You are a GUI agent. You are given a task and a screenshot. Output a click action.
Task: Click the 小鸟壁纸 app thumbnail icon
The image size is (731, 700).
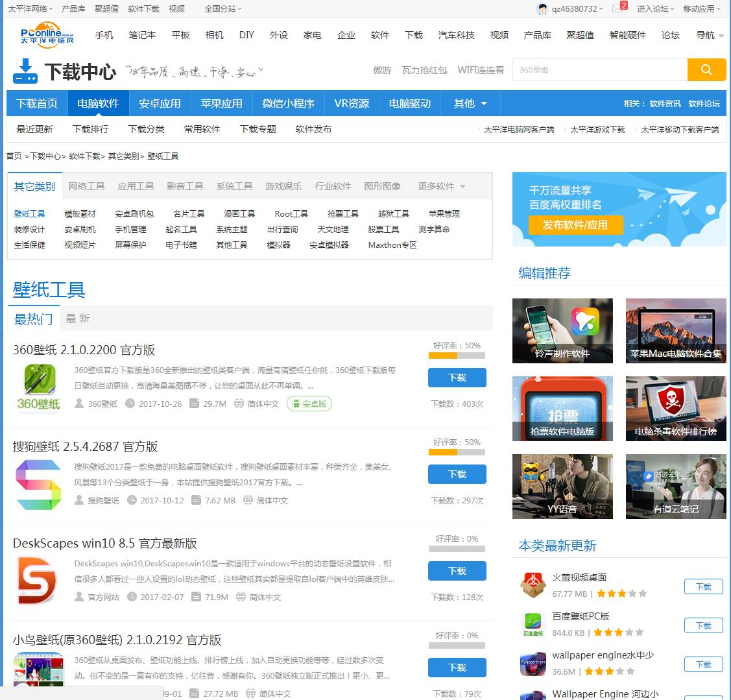tap(38, 670)
